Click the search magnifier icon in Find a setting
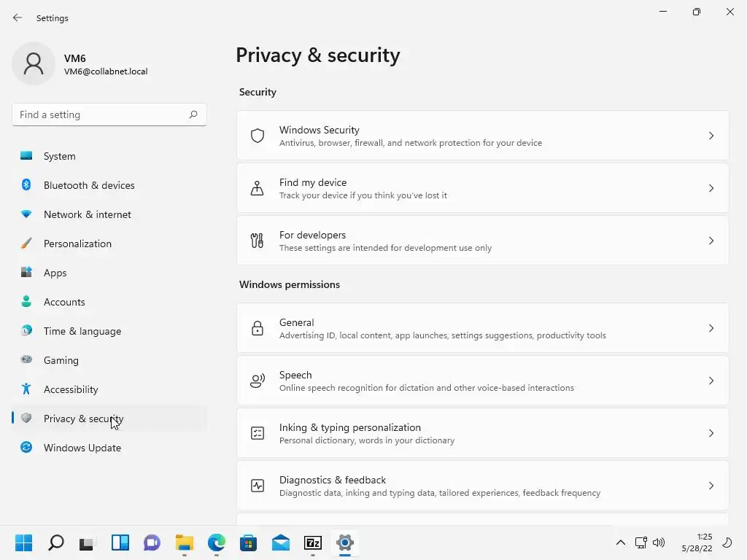This screenshot has height=560, width=747. coord(193,114)
